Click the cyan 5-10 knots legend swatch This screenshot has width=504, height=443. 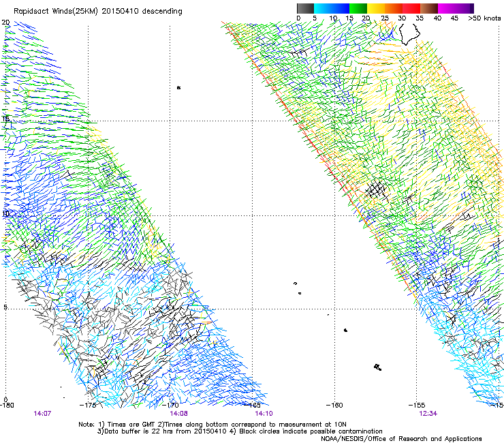pos(323,8)
